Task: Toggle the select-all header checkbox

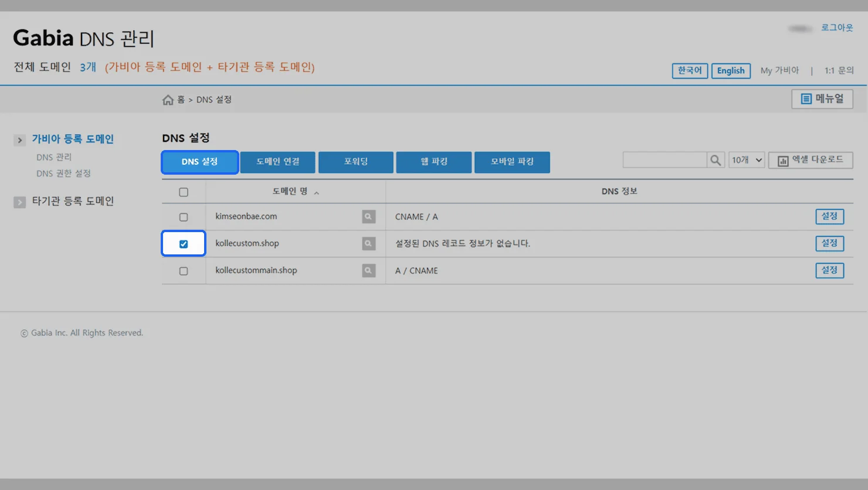Action: point(184,192)
